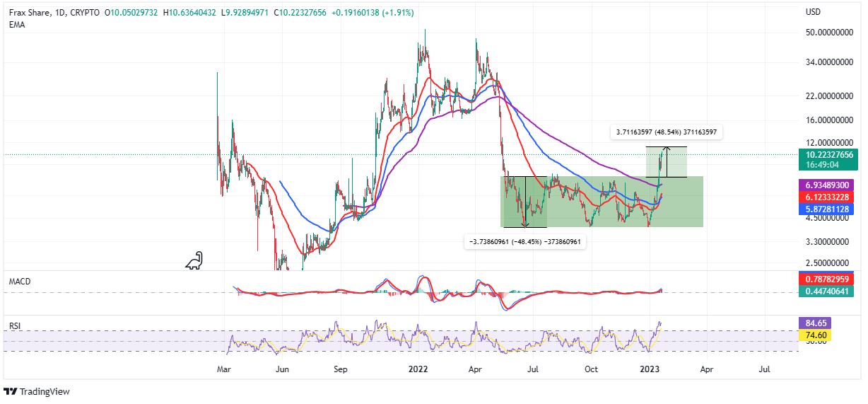Click the Oct time axis label

tap(591, 369)
